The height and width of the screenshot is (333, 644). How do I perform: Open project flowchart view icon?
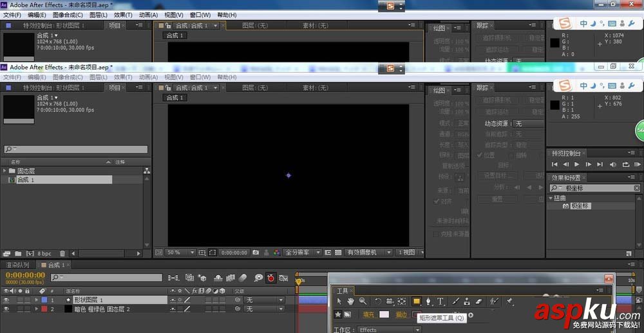(x=147, y=171)
